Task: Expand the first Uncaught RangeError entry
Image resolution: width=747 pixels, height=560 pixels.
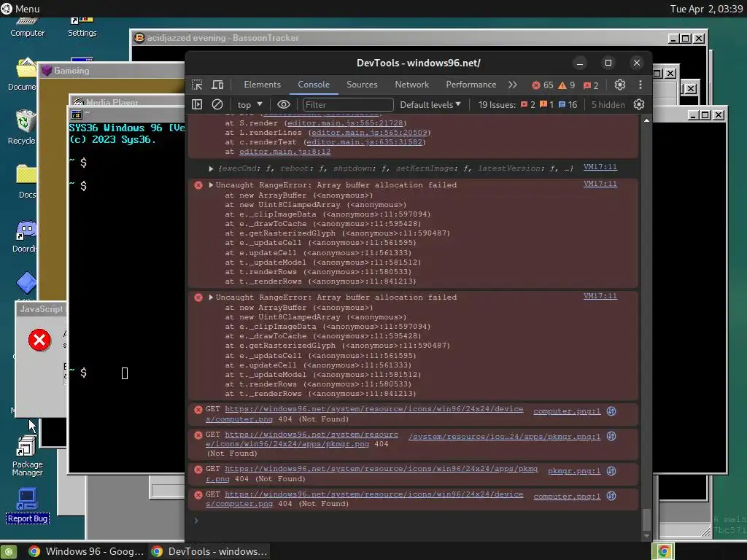Action: (x=211, y=184)
